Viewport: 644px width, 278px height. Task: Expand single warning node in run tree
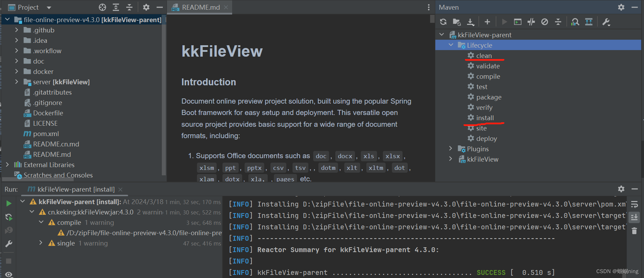coord(41,243)
